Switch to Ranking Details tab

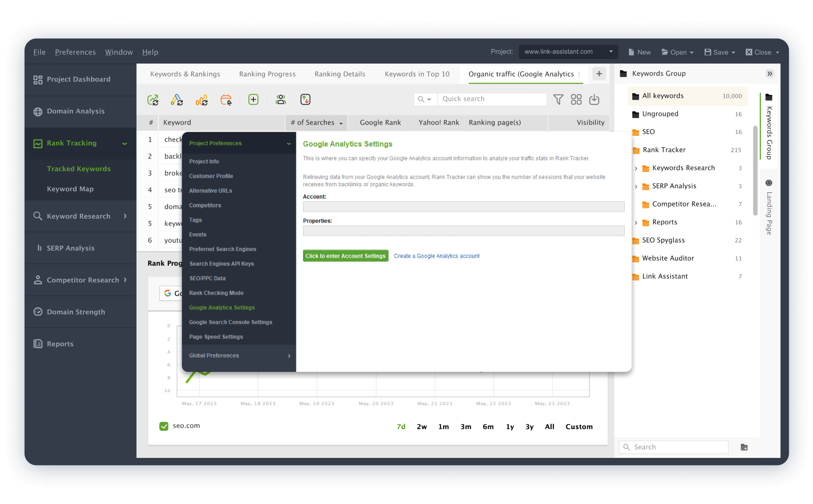tap(340, 74)
